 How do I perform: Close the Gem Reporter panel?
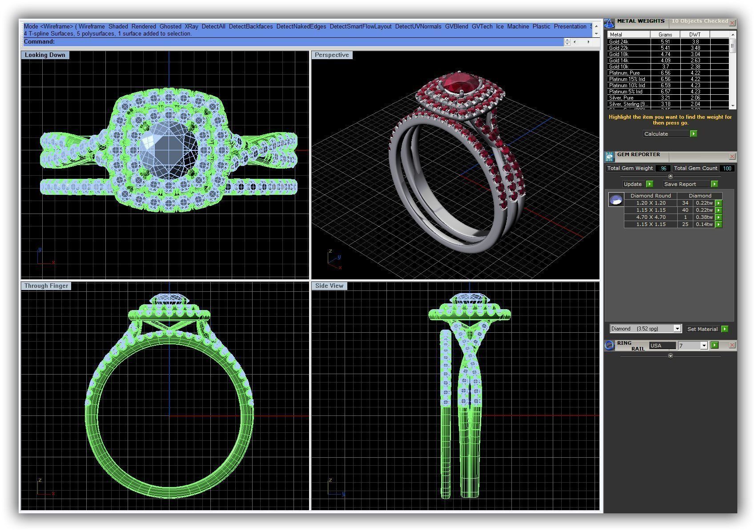pyautogui.click(x=732, y=157)
